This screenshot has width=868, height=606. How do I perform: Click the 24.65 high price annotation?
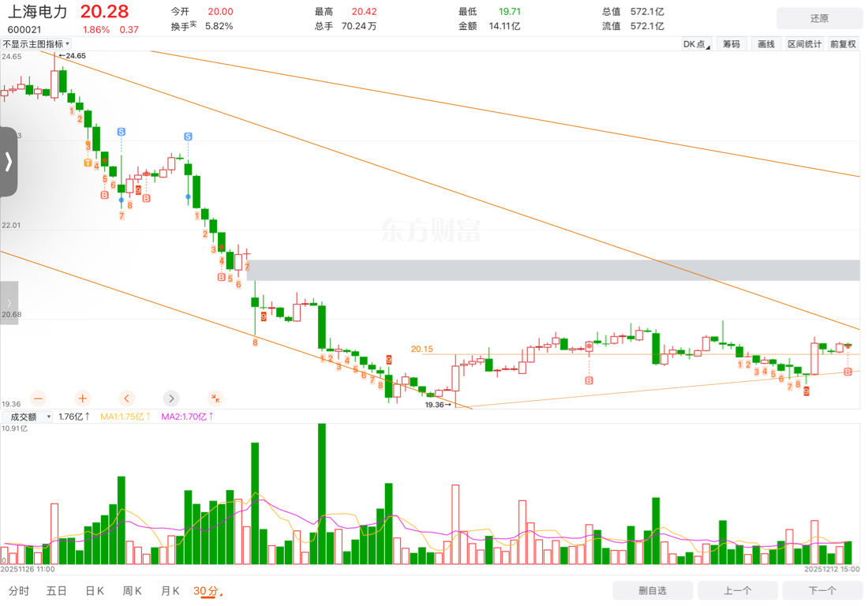click(x=73, y=56)
